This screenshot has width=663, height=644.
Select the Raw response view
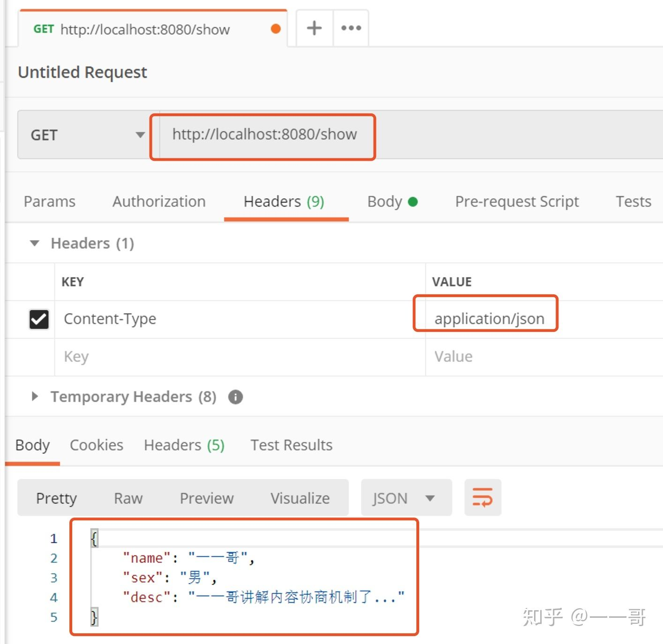(128, 498)
